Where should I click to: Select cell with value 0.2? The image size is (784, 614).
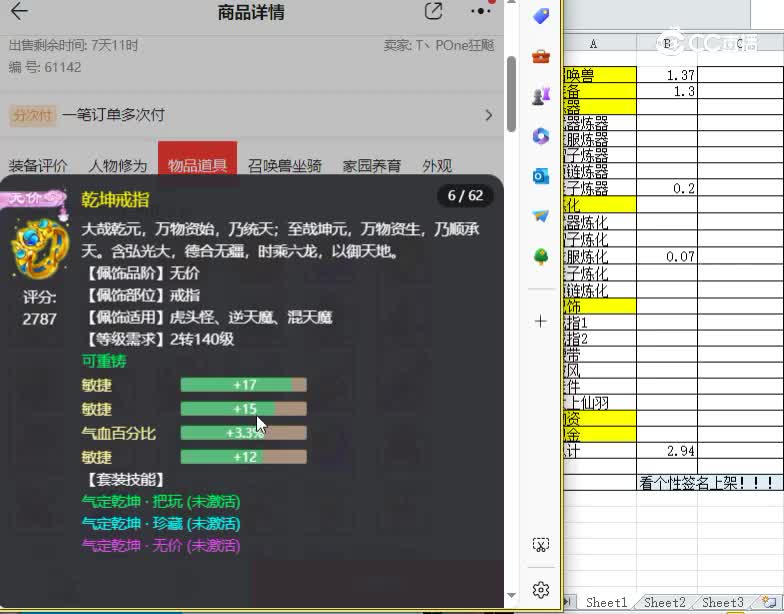[666, 188]
